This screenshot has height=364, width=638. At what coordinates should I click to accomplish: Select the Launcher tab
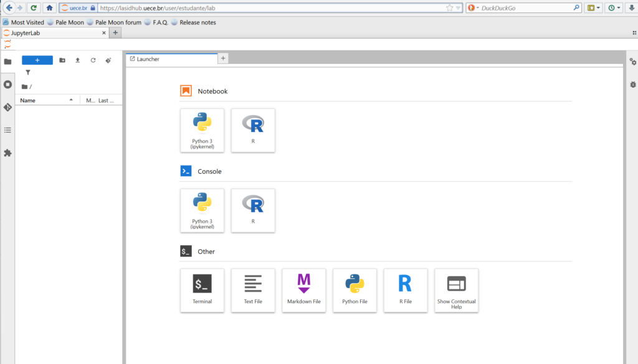(x=172, y=59)
